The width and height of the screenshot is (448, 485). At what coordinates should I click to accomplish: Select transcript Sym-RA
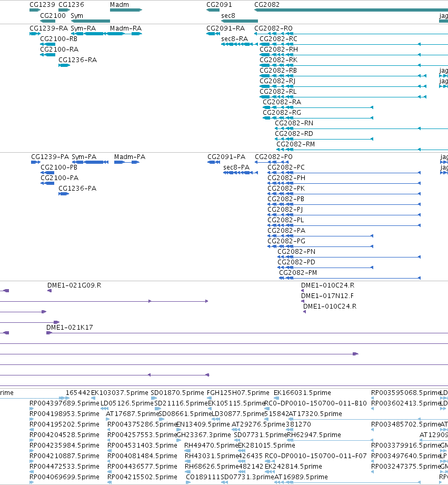coord(83,28)
